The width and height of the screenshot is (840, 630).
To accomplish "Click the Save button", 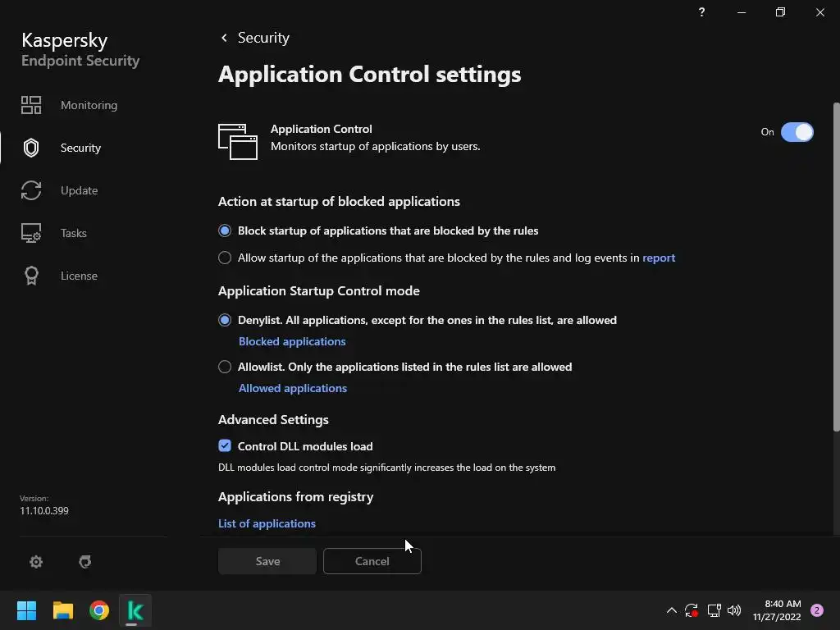I will coord(267,561).
